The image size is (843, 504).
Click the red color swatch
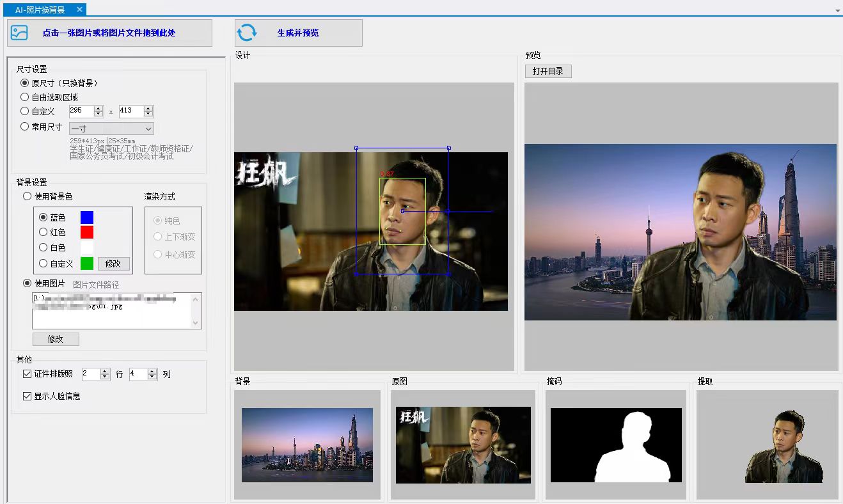click(87, 232)
